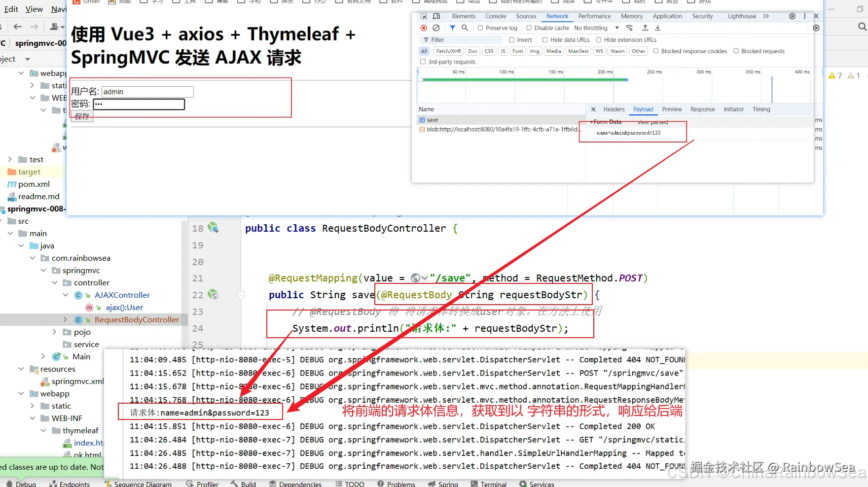Switch to the DevTools Sources tab
The height and width of the screenshot is (487, 868).
[526, 16]
